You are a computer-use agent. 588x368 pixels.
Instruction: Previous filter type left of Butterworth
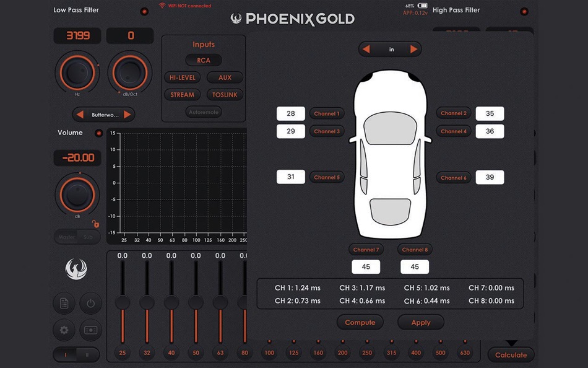click(80, 115)
